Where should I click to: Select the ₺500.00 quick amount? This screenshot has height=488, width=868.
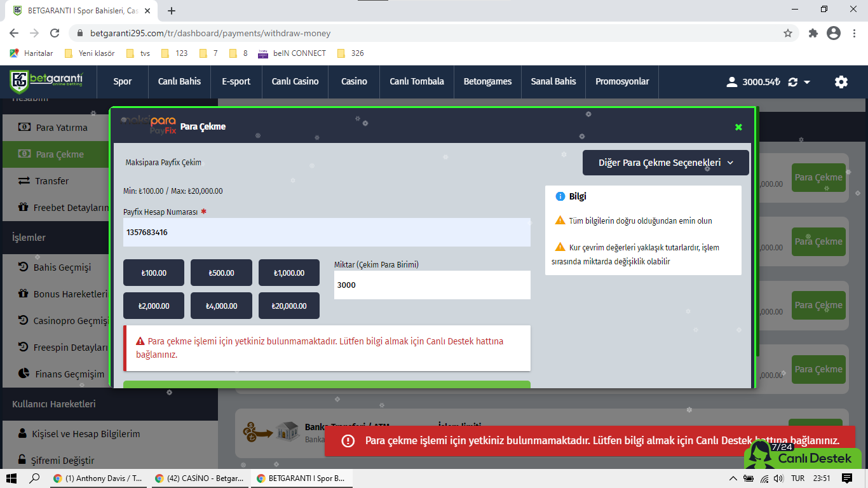tap(221, 273)
